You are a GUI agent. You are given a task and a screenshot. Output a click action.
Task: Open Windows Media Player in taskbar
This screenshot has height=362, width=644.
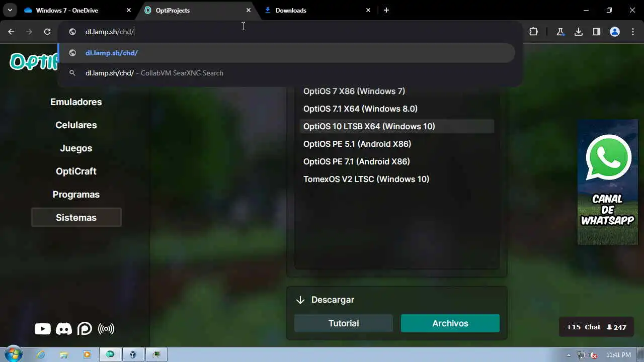pos(87,354)
